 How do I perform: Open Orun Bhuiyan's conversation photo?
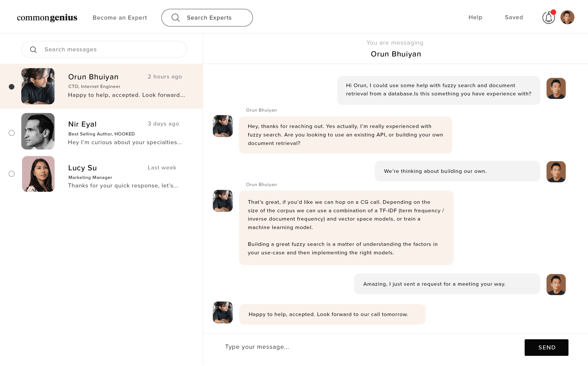(x=38, y=86)
